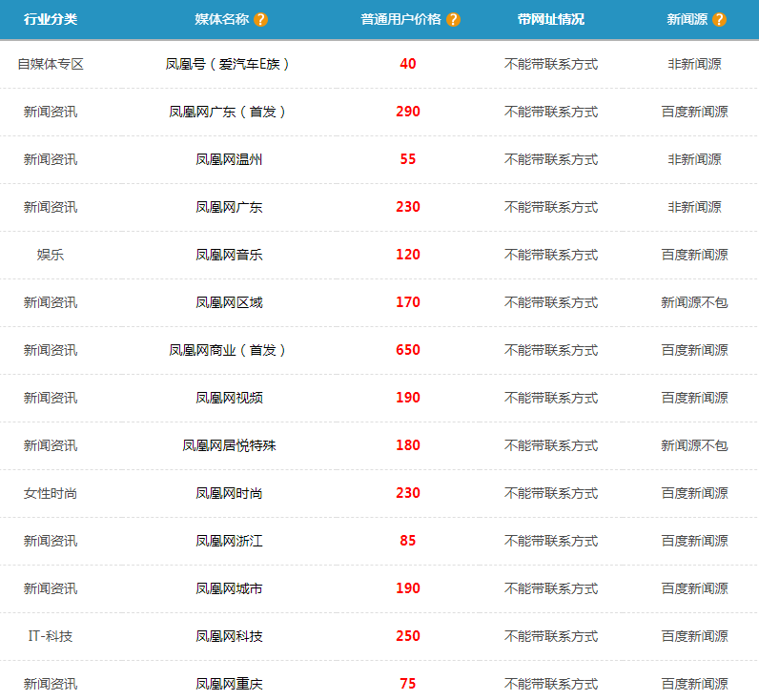Image resolution: width=759 pixels, height=700 pixels.
Task: Select media 凤凰网商业（首发）
Action: coord(229,350)
